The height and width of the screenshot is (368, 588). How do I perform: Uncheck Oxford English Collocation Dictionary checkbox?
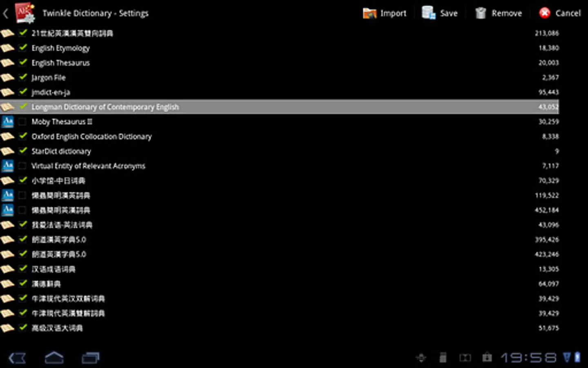click(x=23, y=136)
